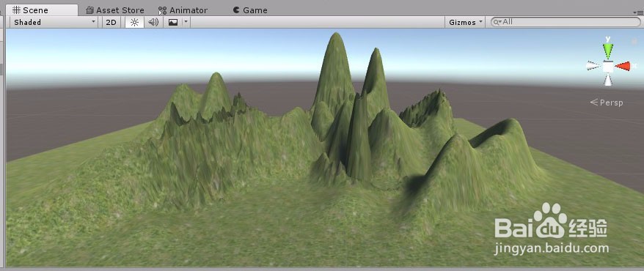The width and height of the screenshot is (644, 271).
Task: Toggle Persp projection label
Action: [607, 103]
